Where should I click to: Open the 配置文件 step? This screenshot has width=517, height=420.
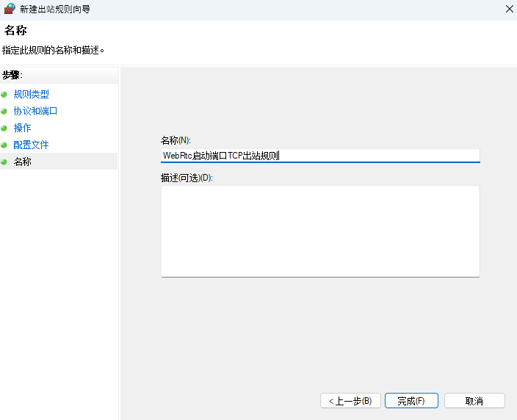31,145
